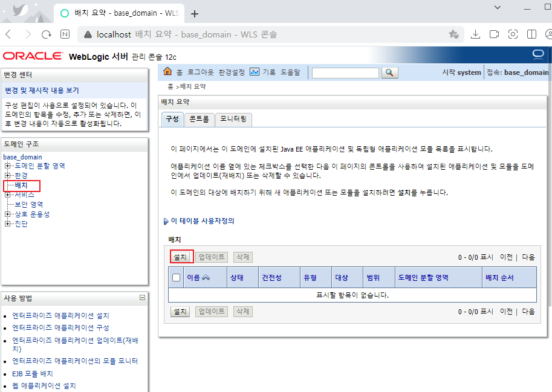Open 환경설정 in the top menu
Screen dimensions: 552x392
pos(232,72)
